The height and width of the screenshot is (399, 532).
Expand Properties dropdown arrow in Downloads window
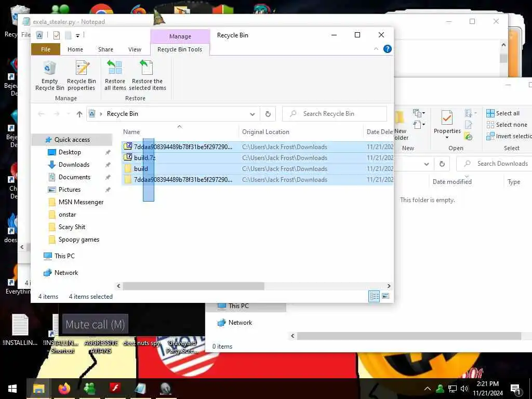[x=447, y=137]
